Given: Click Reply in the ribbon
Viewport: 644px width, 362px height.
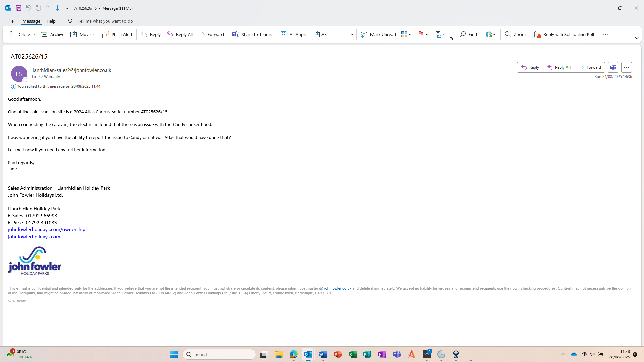Looking at the screenshot, I should (x=151, y=34).
